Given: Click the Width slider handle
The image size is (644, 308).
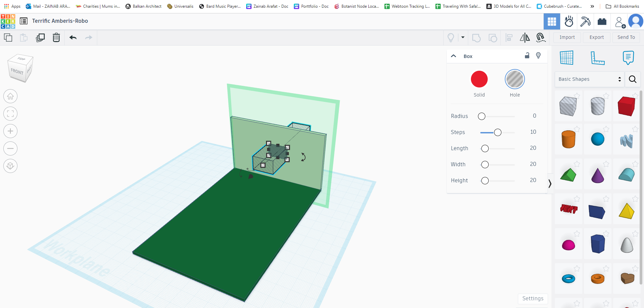Looking at the screenshot, I should [x=485, y=165].
